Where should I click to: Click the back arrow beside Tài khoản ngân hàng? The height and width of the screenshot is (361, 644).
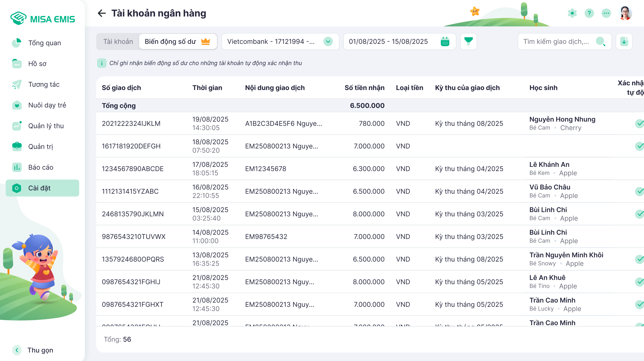click(102, 13)
